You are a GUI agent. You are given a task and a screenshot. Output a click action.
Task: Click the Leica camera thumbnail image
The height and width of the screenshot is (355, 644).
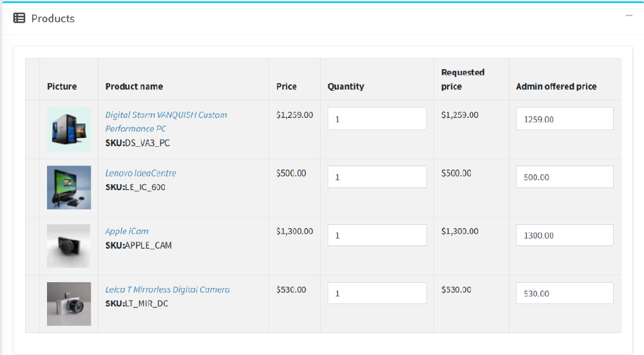click(69, 303)
